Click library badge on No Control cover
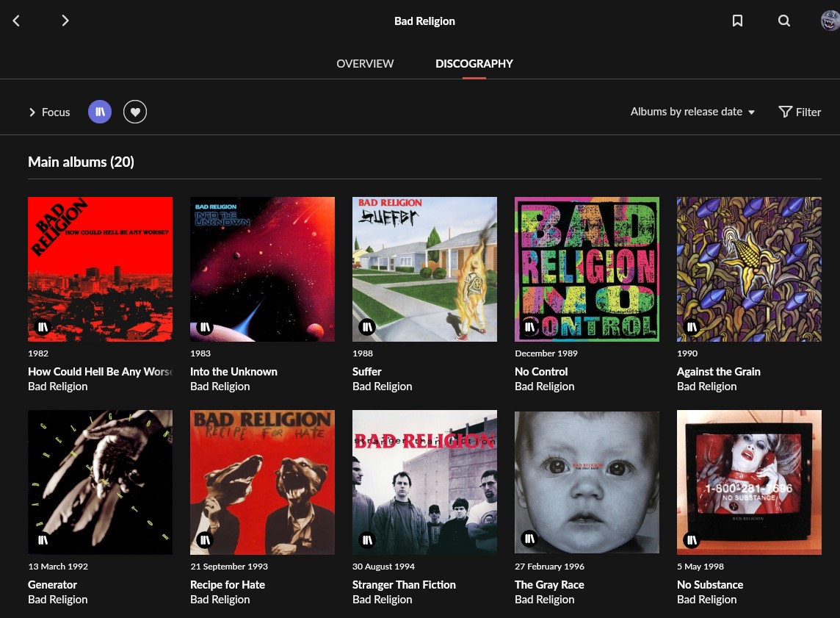The width and height of the screenshot is (840, 618). point(529,327)
